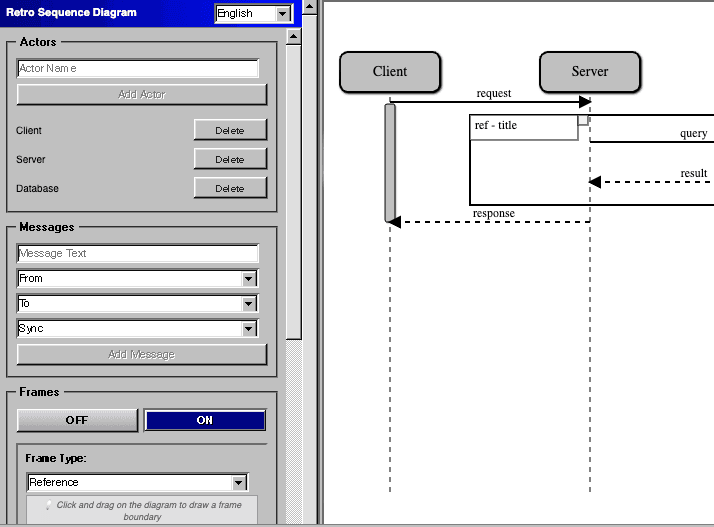Click the result message label
714x527 pixels.
click(694, 174)
